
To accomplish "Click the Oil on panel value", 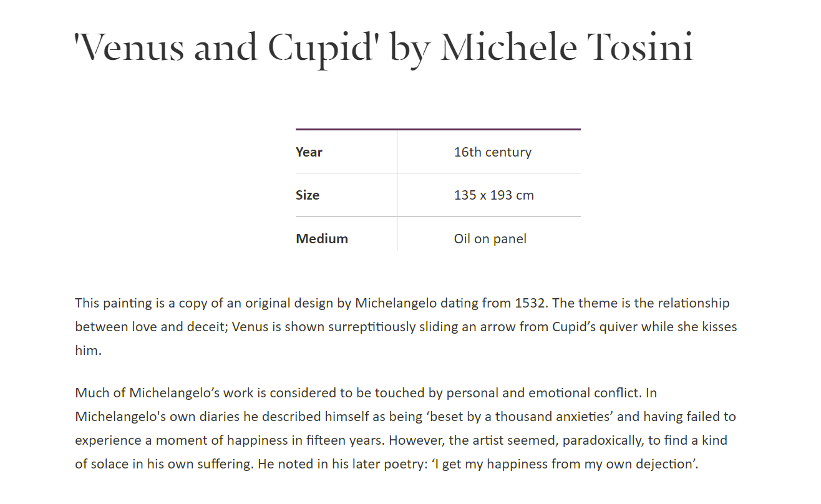I will point(490,239).
